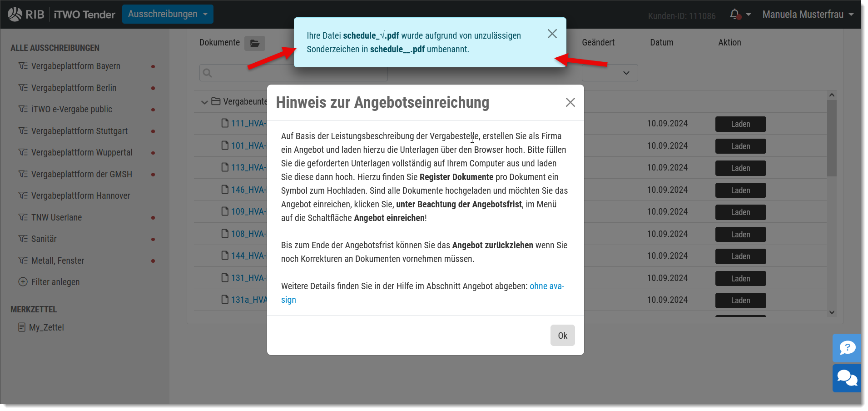This screenshot has height=411, width=868.
Task: Click the filter icon beside Vergabeplattform Stuttgart
Action: coord(23,131)
